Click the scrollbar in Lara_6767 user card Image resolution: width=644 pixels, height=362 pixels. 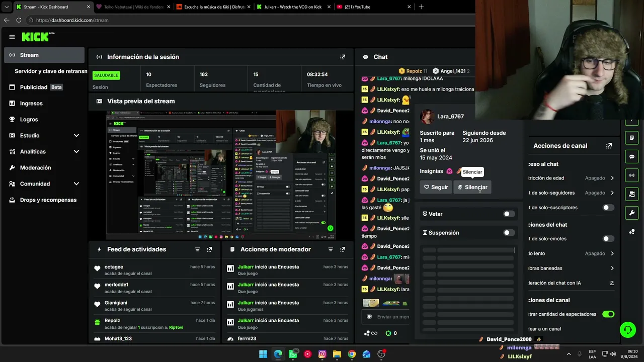(514, 250)
